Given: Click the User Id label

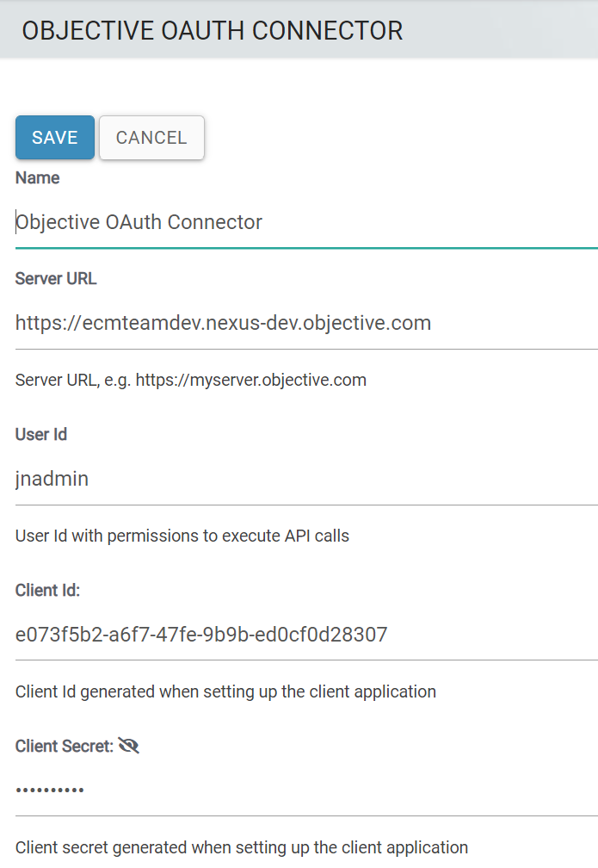Looking at the screenshot, I should tap(41, 435).
